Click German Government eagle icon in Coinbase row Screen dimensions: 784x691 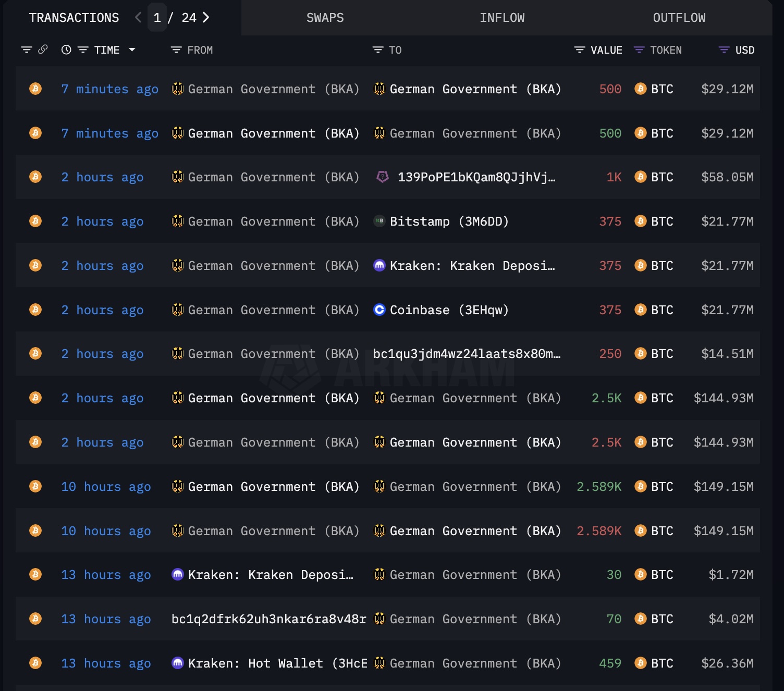(178, 310)
